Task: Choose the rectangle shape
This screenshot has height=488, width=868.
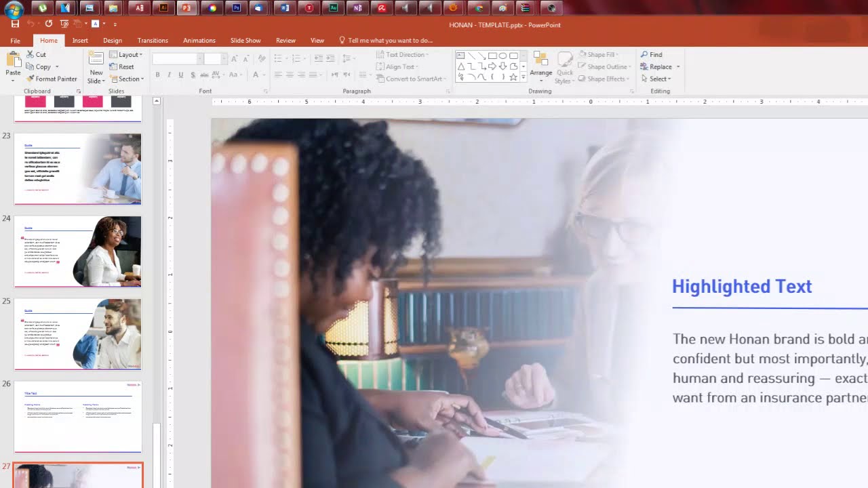Action: (492, 56)
